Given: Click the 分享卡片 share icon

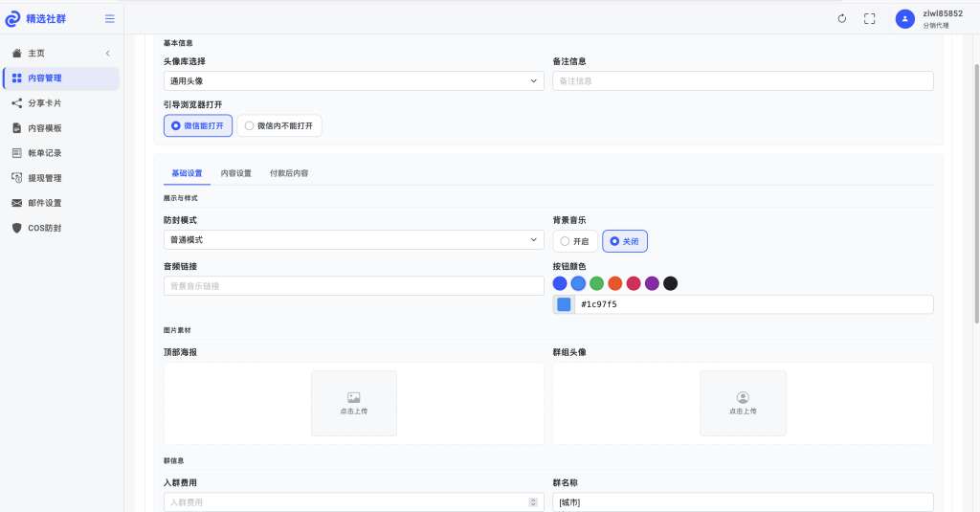Looking at the screenshot, I should (17, 103).
